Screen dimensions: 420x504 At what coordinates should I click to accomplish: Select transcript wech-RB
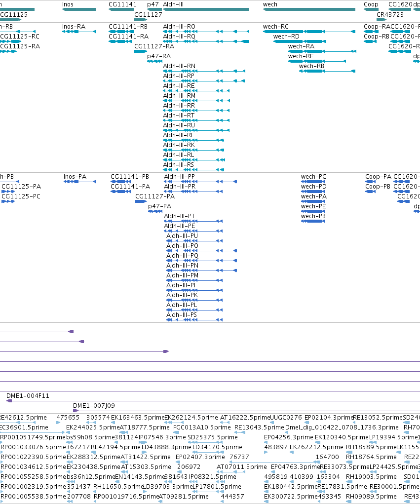click(311, 66)
